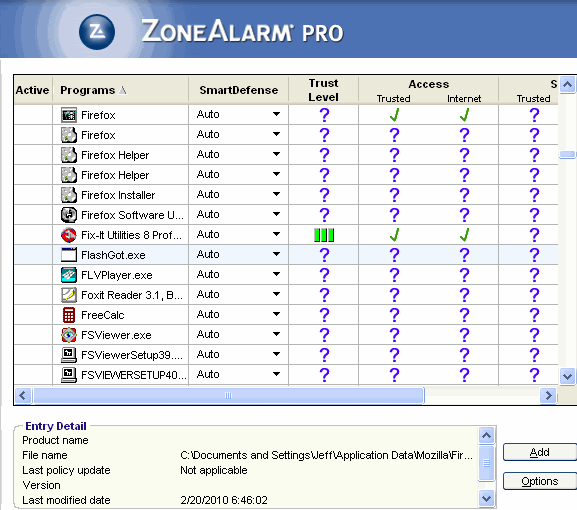Click the Firefox Software Updater icon
This screenshot has width=577, height=510.
69,215
